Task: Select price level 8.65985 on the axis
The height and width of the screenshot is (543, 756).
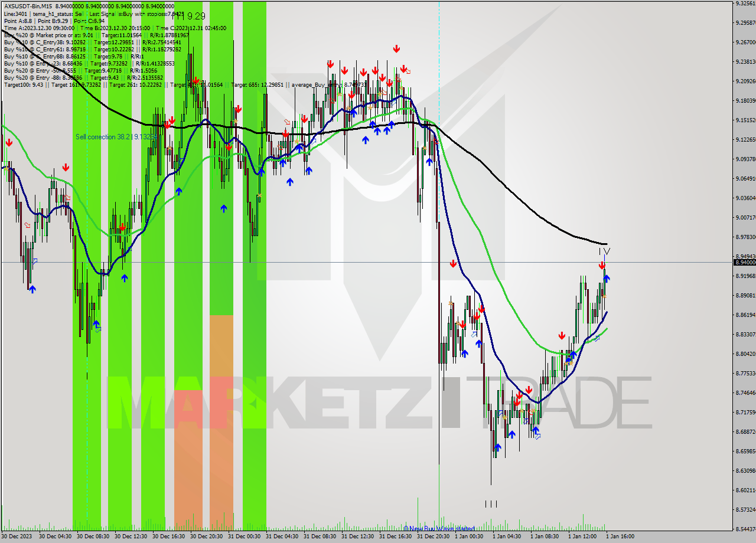Action: click(745, 452)
